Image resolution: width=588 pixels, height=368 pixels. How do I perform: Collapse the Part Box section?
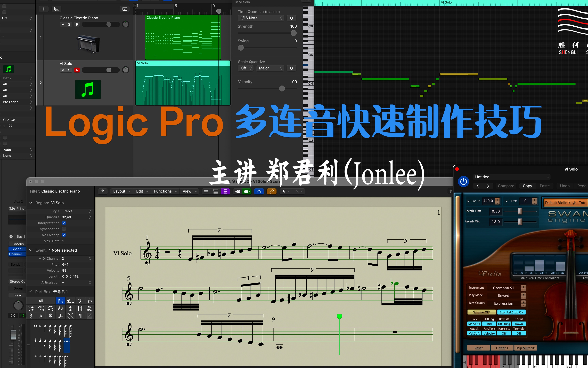click(31, 291)
